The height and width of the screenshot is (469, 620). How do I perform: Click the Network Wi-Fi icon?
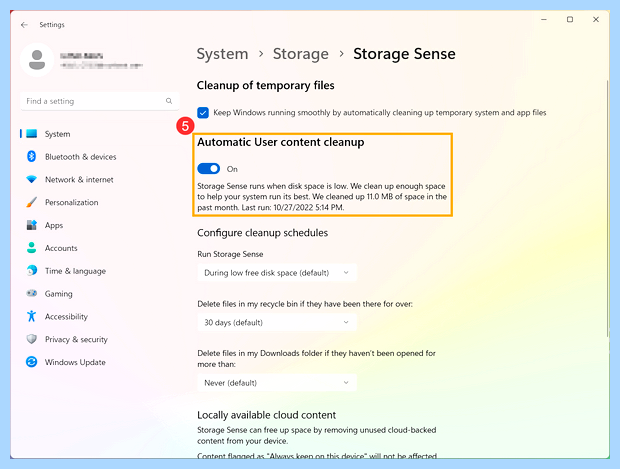coord(32,180)
